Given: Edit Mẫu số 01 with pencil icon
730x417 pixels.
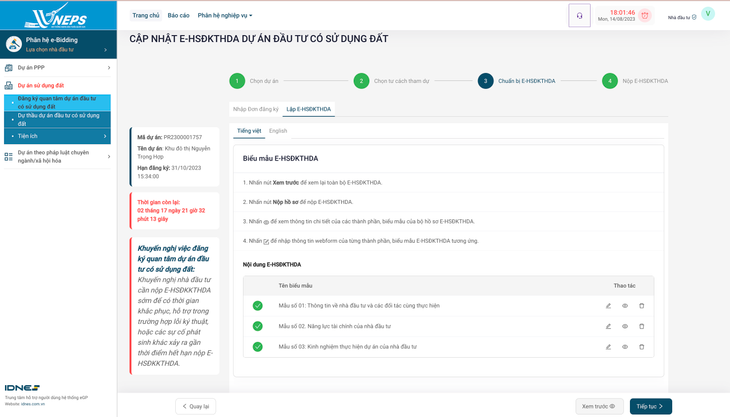Looking at the screenshot, I should (608, 306).
